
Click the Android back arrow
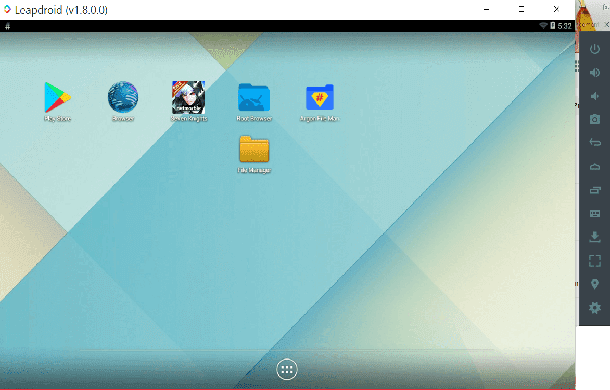click(x=595, y=142)
